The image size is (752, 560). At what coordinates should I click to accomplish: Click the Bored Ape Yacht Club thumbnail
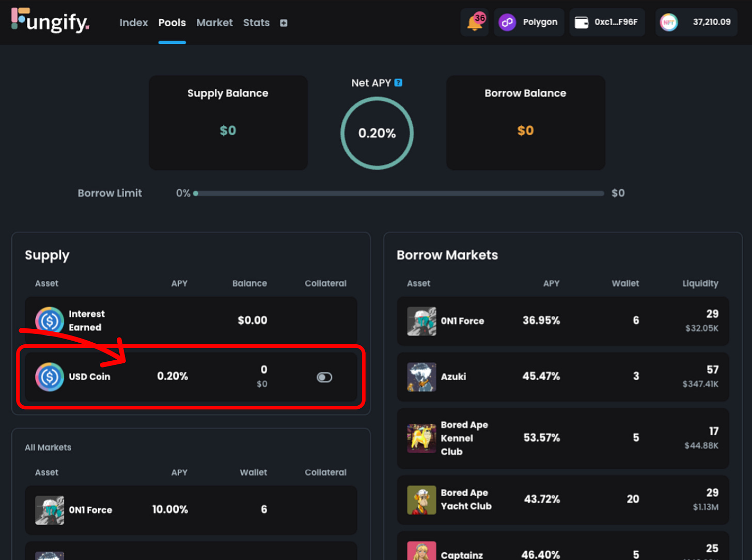421,500
